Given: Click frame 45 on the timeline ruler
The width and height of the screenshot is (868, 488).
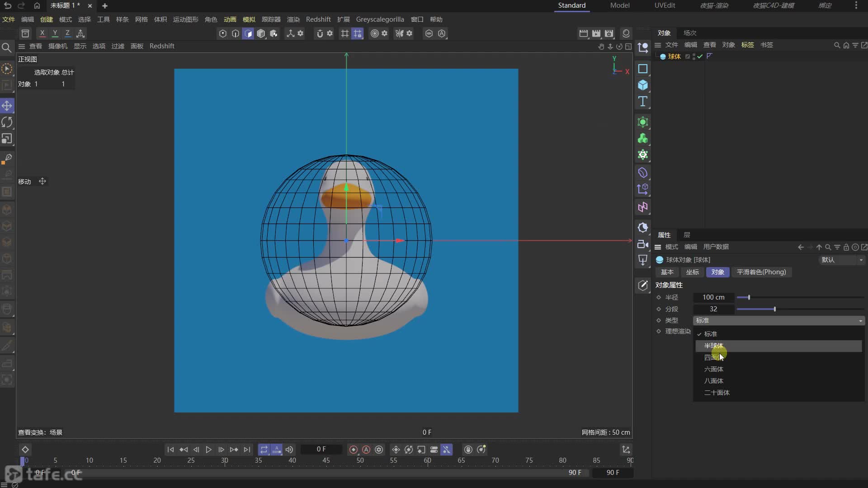Looking at the screenshot, I should [326, 460].
